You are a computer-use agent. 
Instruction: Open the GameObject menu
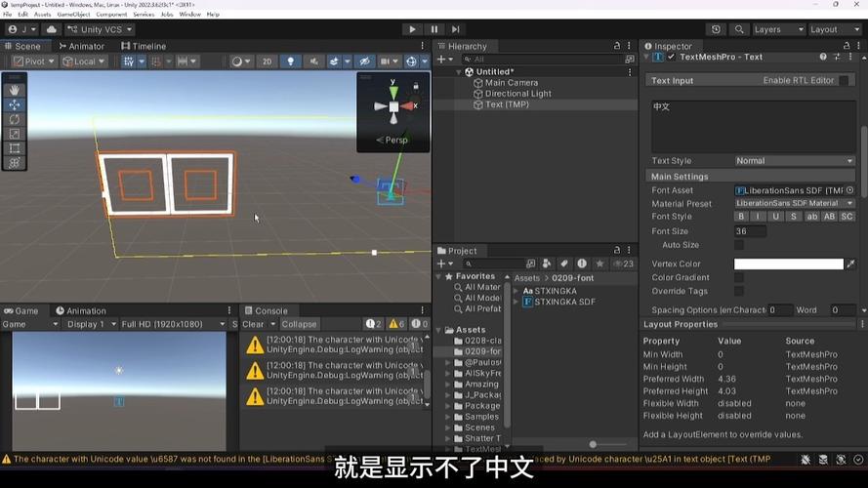[73, 15]
